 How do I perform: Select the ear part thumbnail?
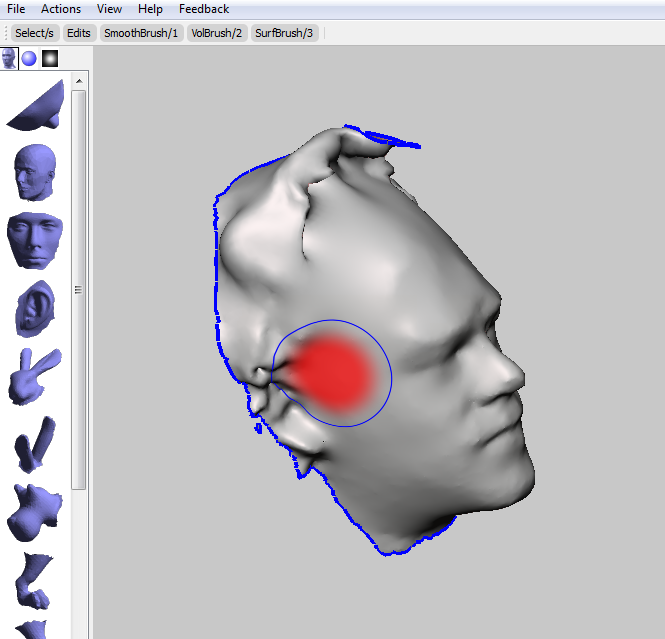tap(36, 308)
